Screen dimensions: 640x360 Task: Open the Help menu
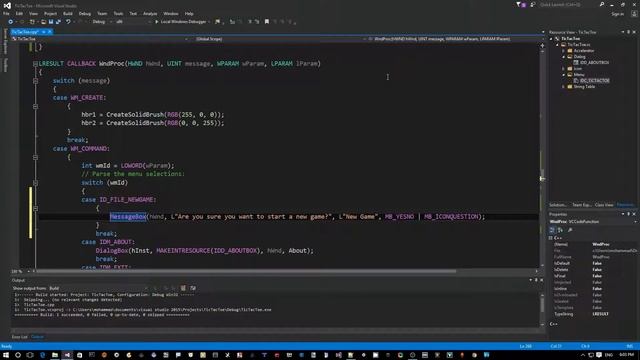(189, 13)
